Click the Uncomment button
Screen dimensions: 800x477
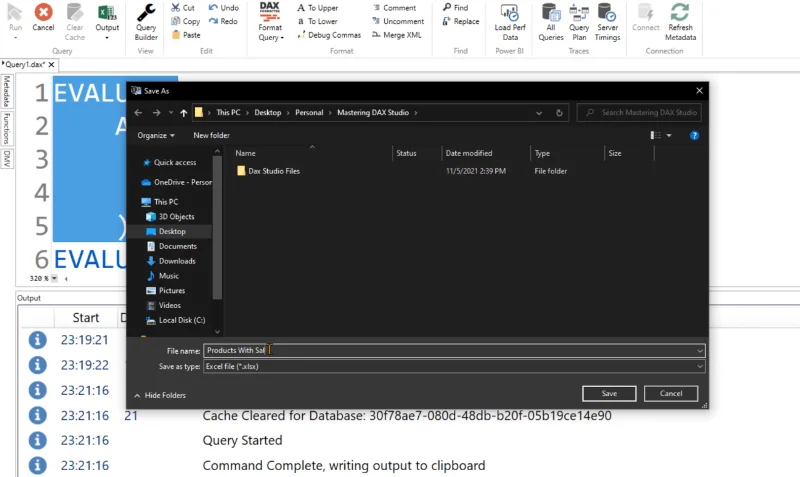(x=398, y=21)
